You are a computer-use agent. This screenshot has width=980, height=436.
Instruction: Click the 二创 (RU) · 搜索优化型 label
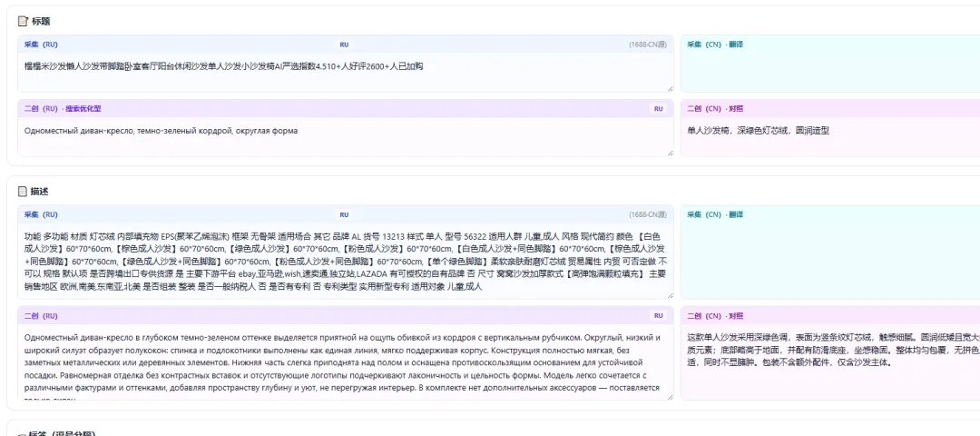pyautogui.click(x=63, y=109)
